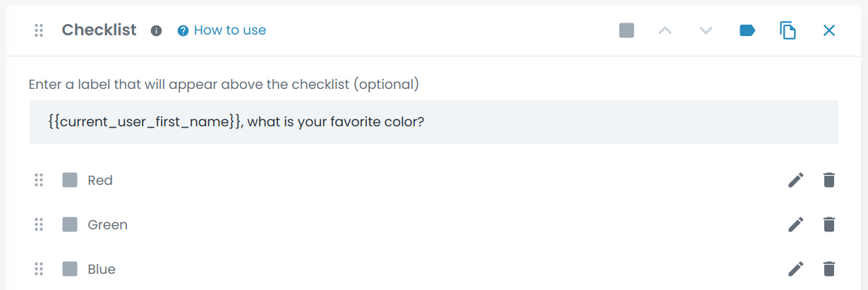Toggle the gray checkbox in the Checklist header
Image resolution: width=868 pixels, height=290 pixels.
pos(627,30)
